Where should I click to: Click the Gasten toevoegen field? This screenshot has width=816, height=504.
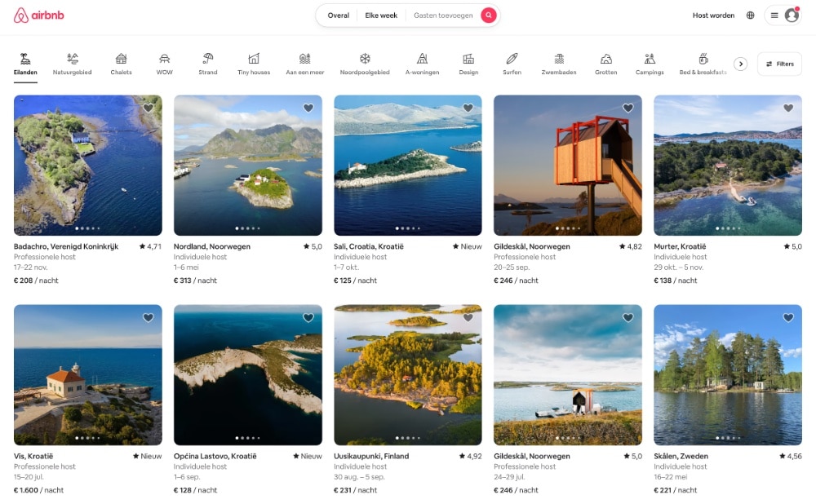[x=443, y=15]
